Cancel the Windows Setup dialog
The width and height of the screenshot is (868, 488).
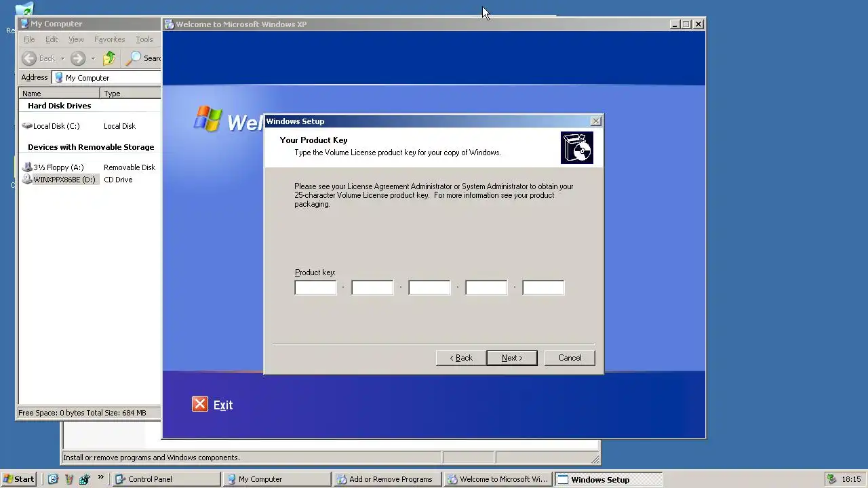pyautogui.click(x=570, y=358)
